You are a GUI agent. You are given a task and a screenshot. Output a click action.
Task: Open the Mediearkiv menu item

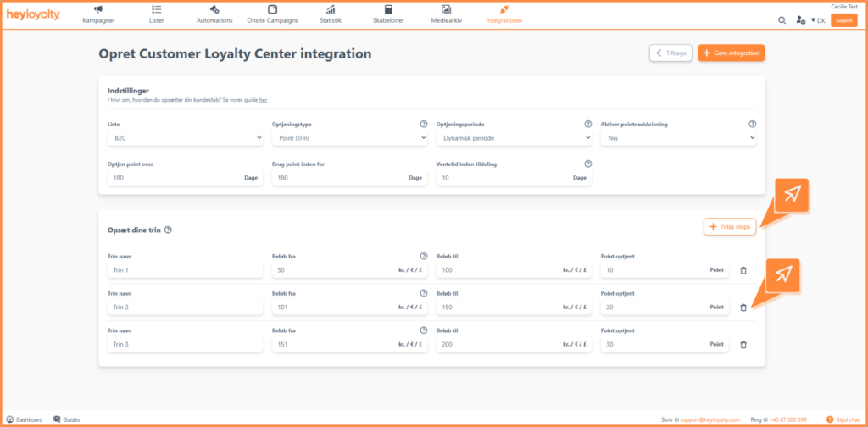(x=446, y=14)
